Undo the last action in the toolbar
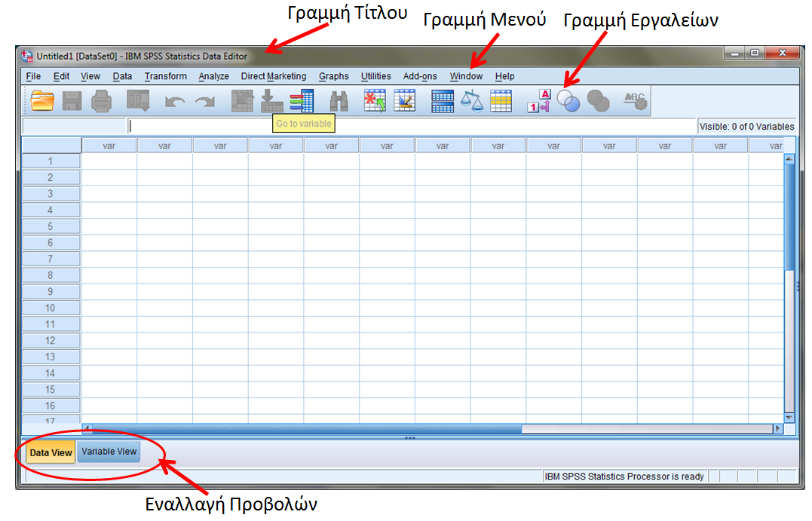The height and width of the screenshot is (521, 812). pos(174,102)
